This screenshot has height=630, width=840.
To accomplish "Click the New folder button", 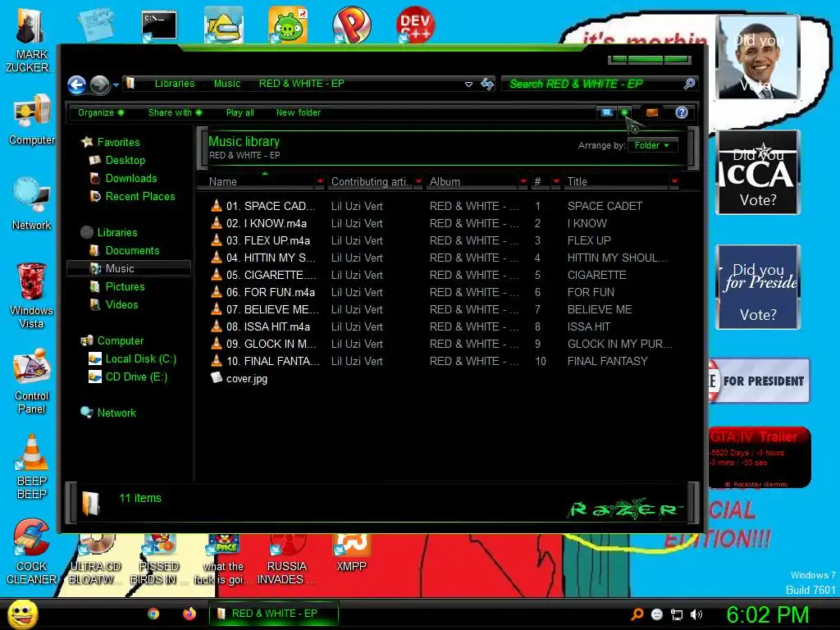I will click(x=299, y=112).
